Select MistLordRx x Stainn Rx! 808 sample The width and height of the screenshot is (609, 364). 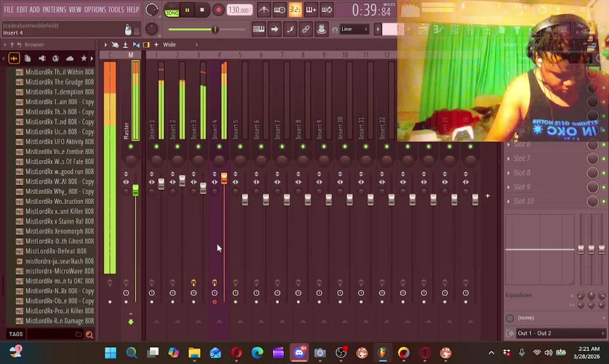55,221
